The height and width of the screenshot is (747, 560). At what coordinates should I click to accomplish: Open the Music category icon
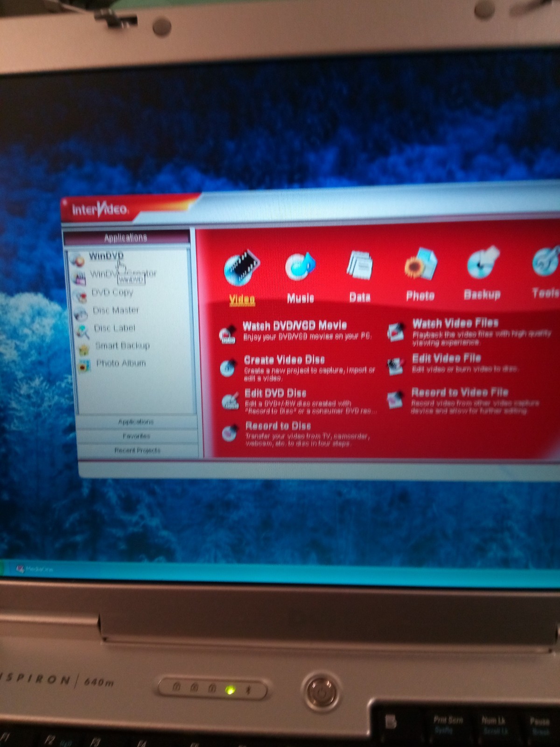point(300,267)
